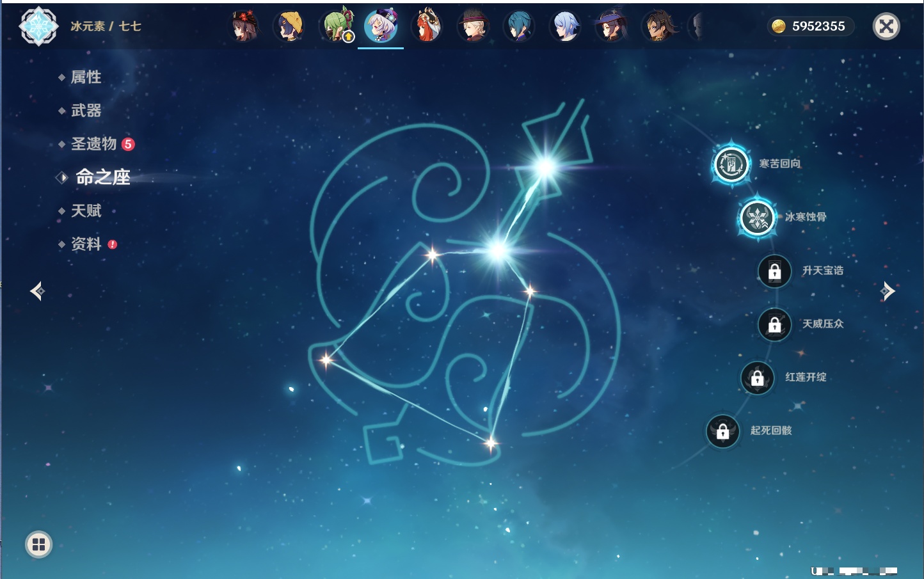The image size is (924, 579).
Task: Click the 天威压众 label
Action: coord(823,324)
